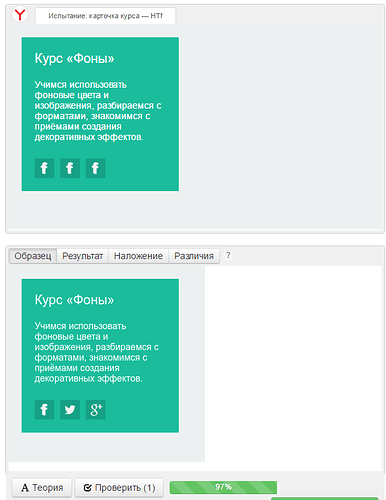386x500 pixels.
Task: Click the Twitter bird icon in sample card
Action: 70,409
